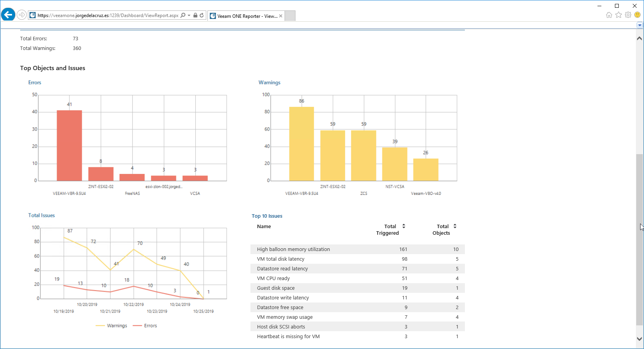Open the browser Tools gear icon
The image size is (644, 349).
coord(628,15)
